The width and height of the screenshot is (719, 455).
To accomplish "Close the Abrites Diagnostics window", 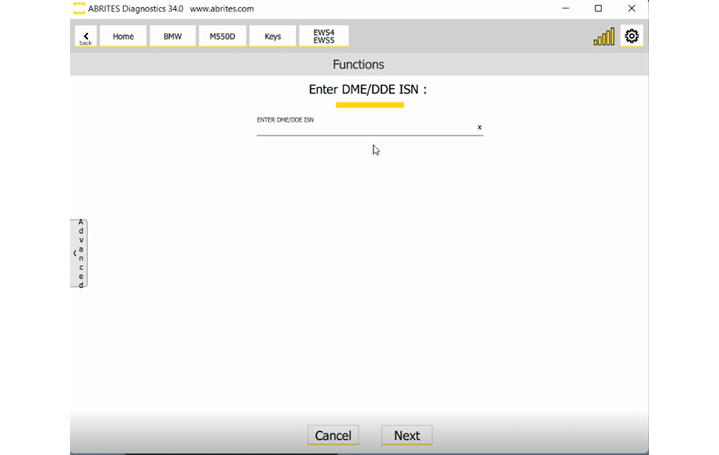I will point(631,9).
